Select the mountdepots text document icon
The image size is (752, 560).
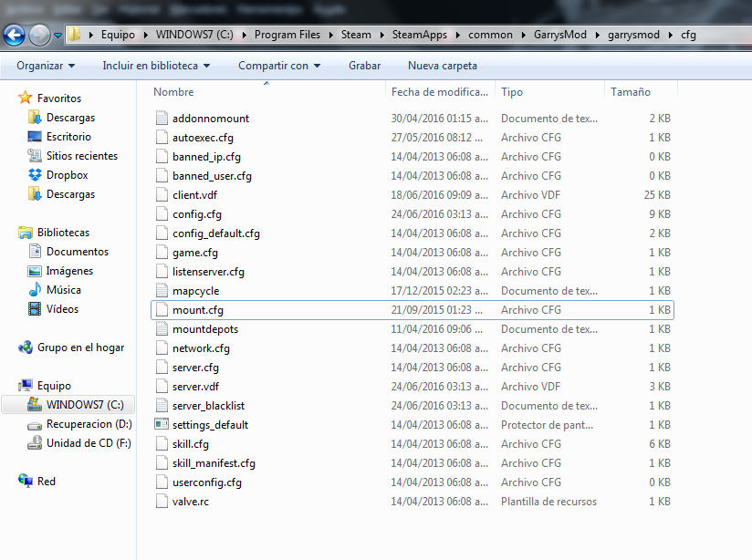pyautogui.click(x=162, y=329)
